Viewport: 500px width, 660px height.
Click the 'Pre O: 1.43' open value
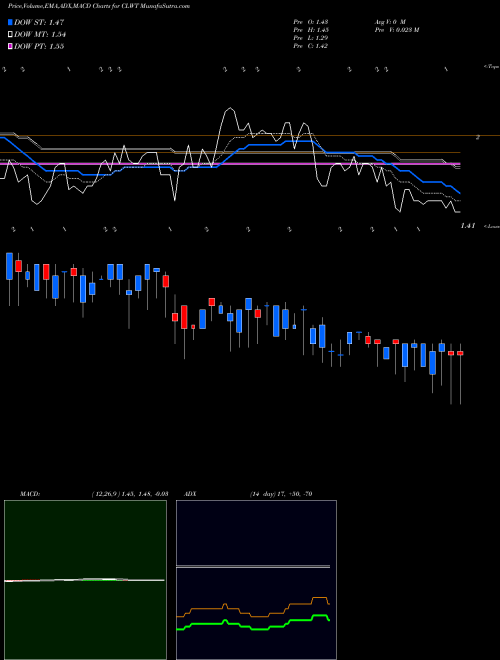[311, 21]
